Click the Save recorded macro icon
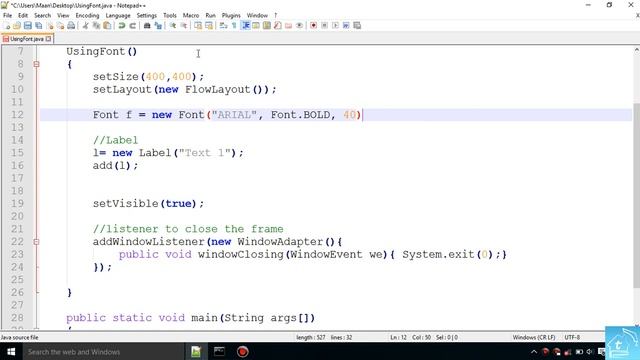 click(x=357, y=25)
